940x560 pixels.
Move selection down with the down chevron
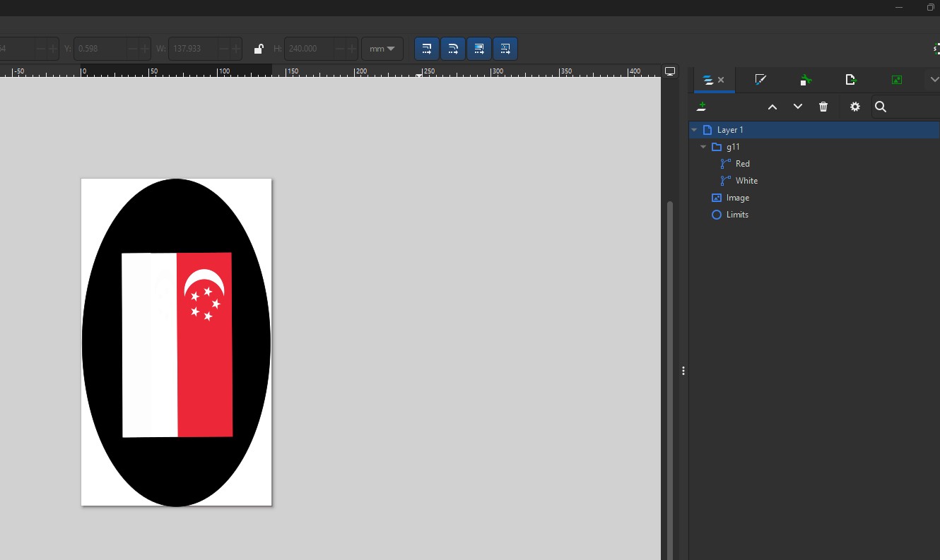pos(798,107)
